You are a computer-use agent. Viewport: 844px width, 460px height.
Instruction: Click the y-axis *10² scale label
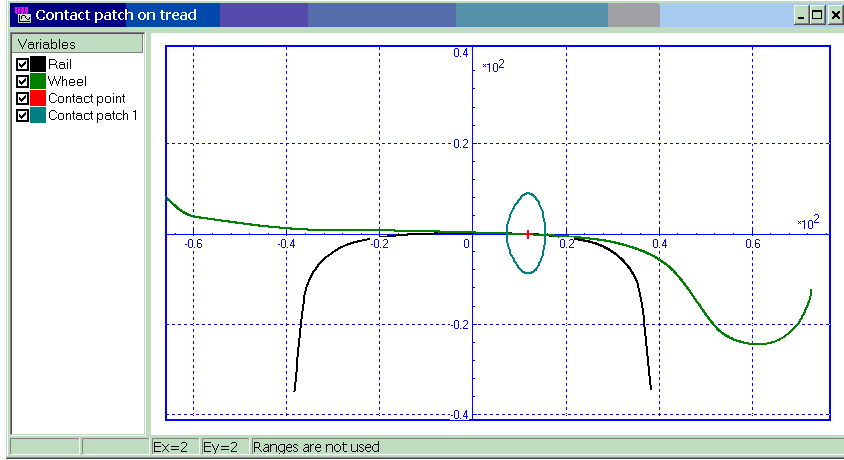(x=493, y=66)
